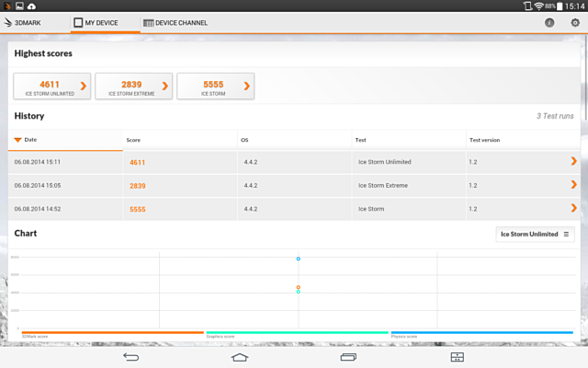
Task: Open the 2839 Ice Storm Extreme score card
Action: [x=134, y=86]
